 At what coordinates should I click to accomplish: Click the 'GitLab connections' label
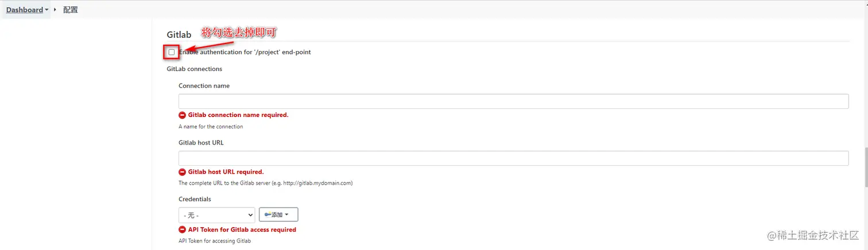coord(195,69)
